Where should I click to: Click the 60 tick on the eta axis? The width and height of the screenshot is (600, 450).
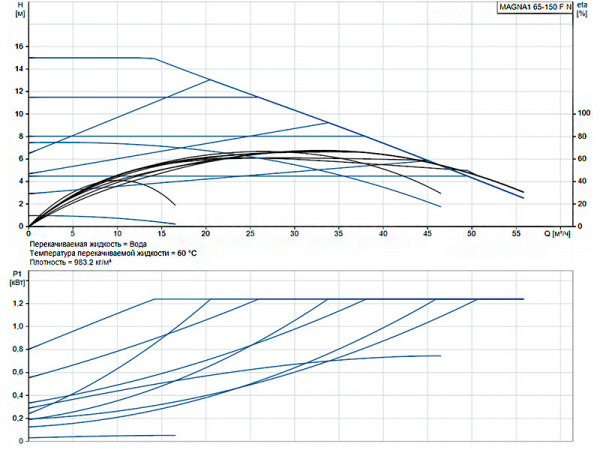coord(582,159)
